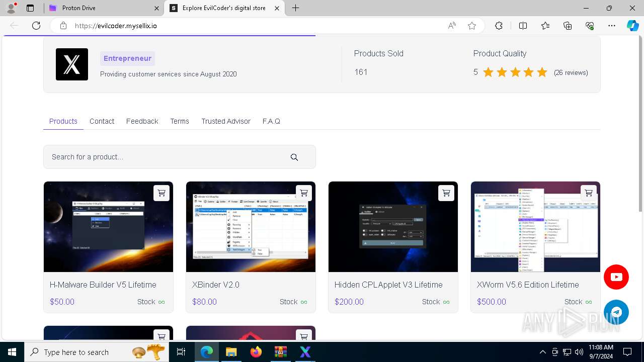Open browser Collections
Viewport: 644px width, 362px height.
568,26
